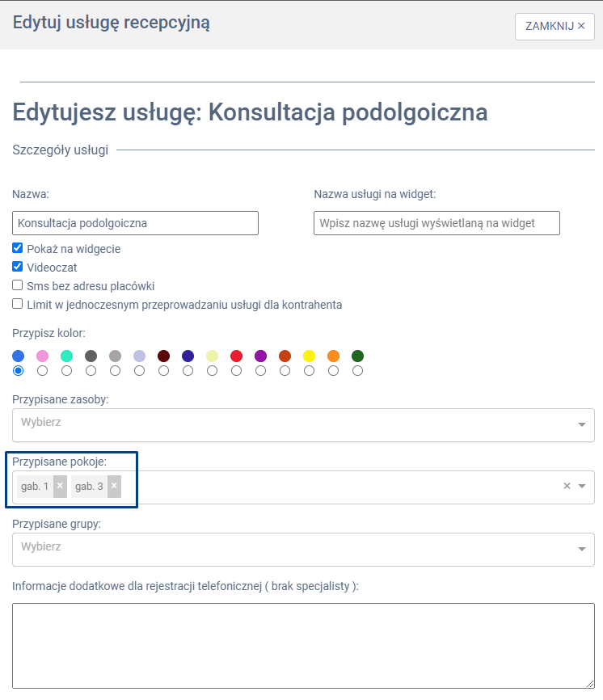Click the orange color swatch
Image resolution: width=603 pixels, height=700 pixels.
click(333, 356)
